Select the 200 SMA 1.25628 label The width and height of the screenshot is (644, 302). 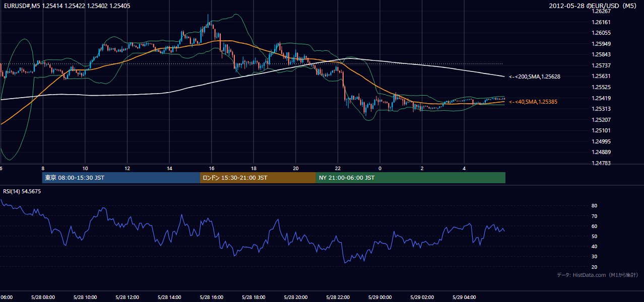pos(535,77)
